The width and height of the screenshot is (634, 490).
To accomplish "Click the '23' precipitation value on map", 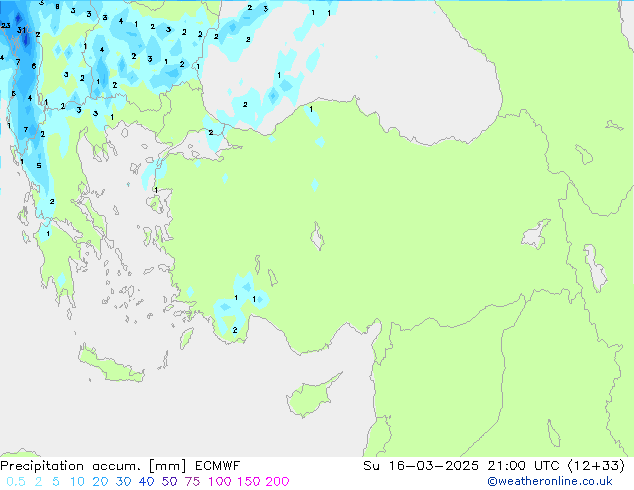I will click(6, 25).
